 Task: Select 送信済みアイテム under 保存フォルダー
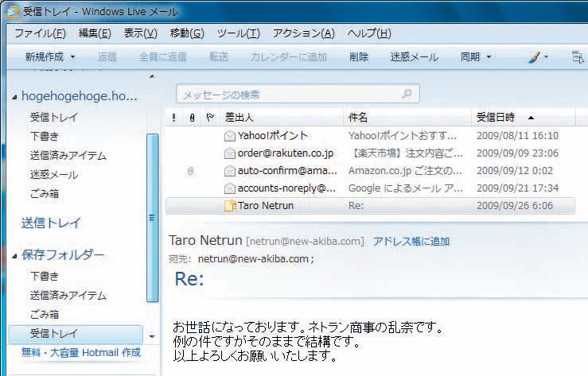pyautogui.click(x=68, y=296)
